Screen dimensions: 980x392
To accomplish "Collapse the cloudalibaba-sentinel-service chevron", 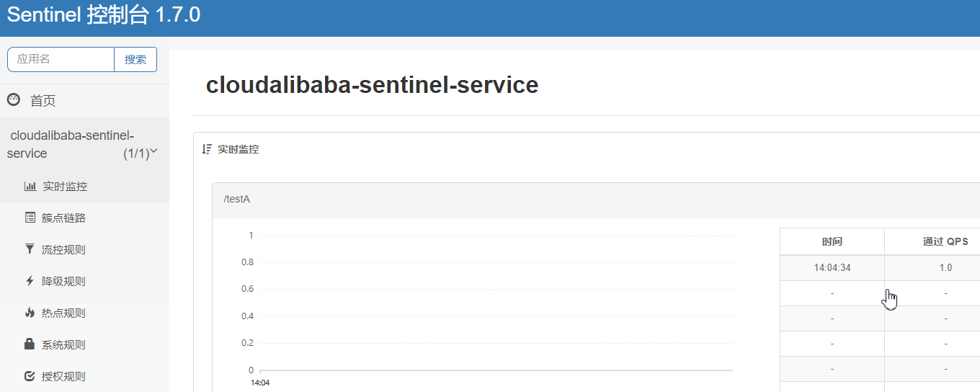I will pyautogui.click(x=153, y=151).
